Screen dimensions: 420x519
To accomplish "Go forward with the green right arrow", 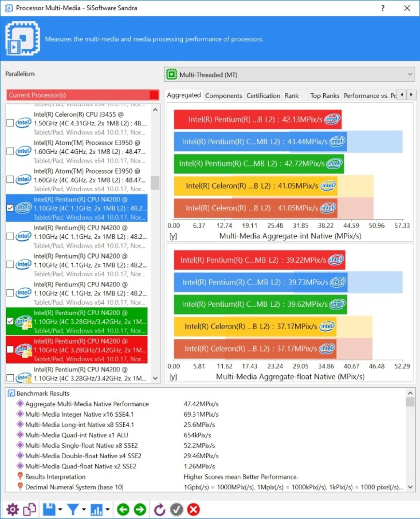I will (x=140, y=509).
